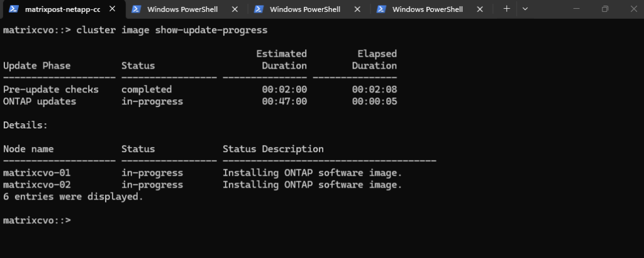Click the matrixcvo-02 node name

37,185
